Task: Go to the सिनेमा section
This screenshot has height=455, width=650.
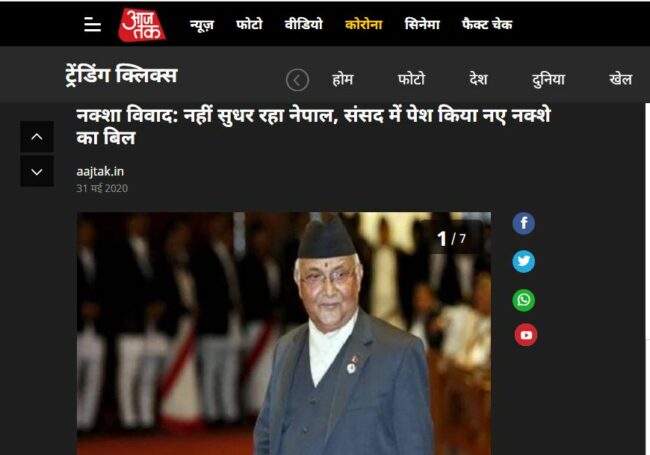Action: point(422,24)
